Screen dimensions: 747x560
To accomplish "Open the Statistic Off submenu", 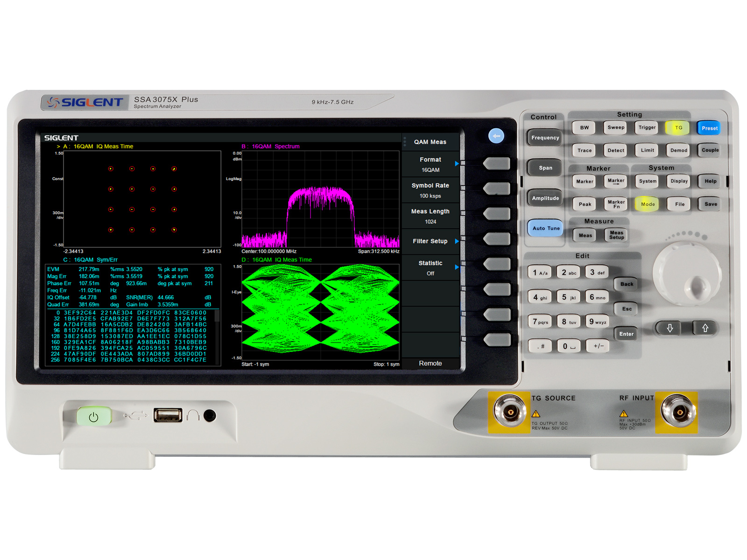I will [x=430, y=268].
